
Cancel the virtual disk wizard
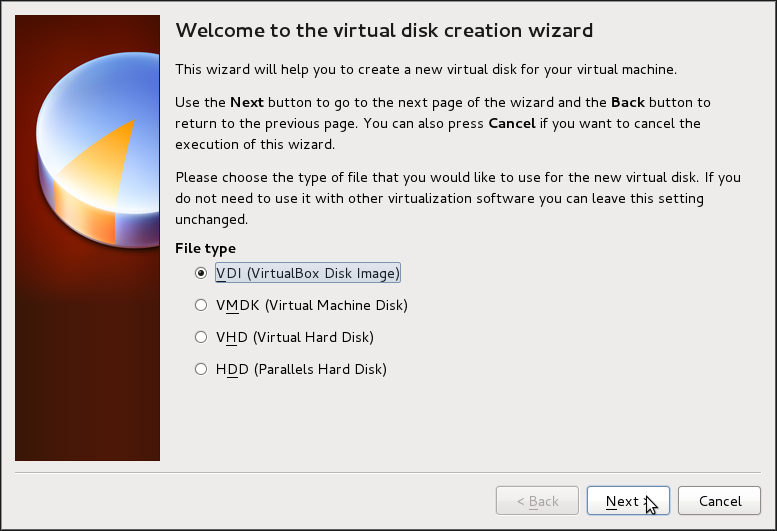pyautogui.click(x=720, y=501)
